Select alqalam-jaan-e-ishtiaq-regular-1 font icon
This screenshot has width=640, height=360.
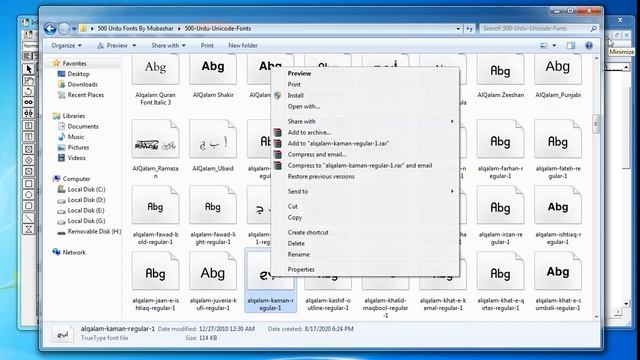[156, 271]
